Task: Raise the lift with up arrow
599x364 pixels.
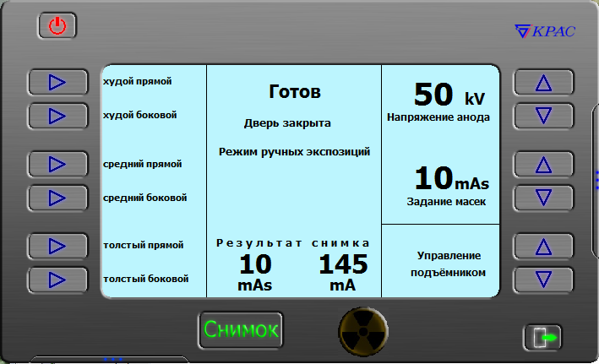Action: click(543, 246)
